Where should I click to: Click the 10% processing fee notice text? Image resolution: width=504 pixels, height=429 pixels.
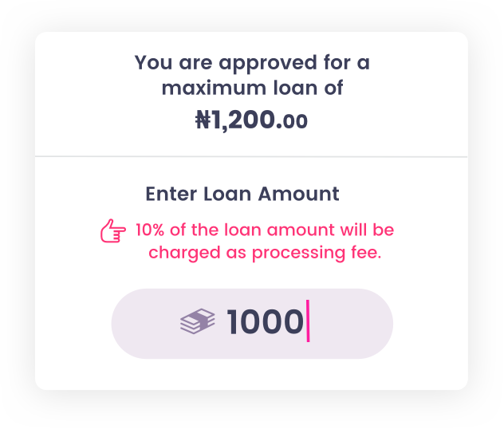[x=265, y=242]
